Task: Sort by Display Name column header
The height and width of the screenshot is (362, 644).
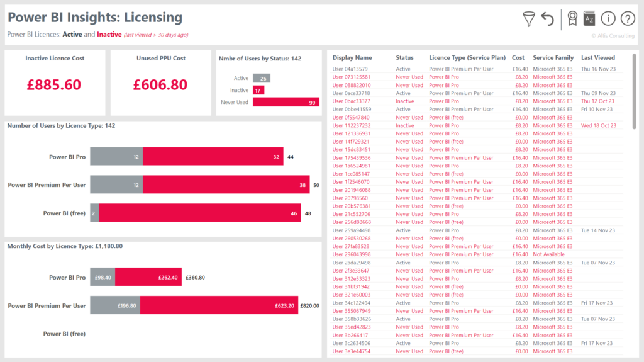Action: point(352,57)
